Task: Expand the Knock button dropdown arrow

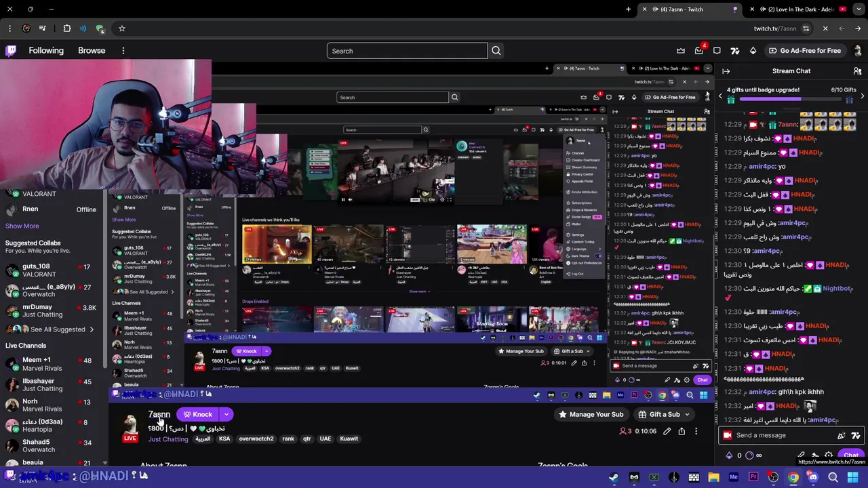Action: [226, 415]
